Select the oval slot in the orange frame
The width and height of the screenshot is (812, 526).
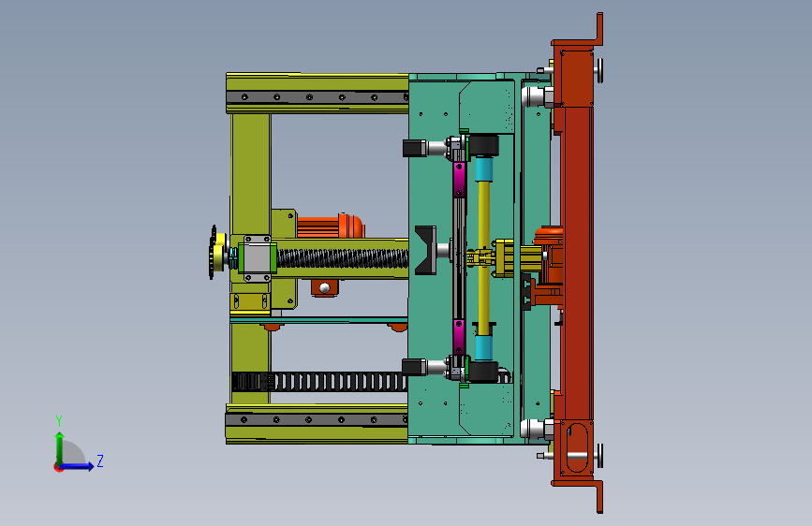(x=578, y=447)
